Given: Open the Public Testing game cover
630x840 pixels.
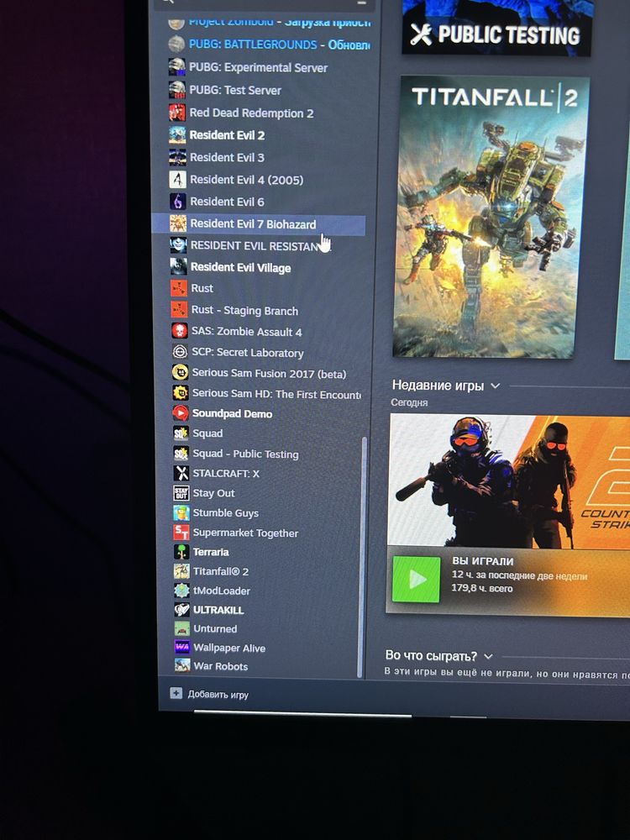Looking at the screenshot, I should pyautogui.click(x=497, y=27).
